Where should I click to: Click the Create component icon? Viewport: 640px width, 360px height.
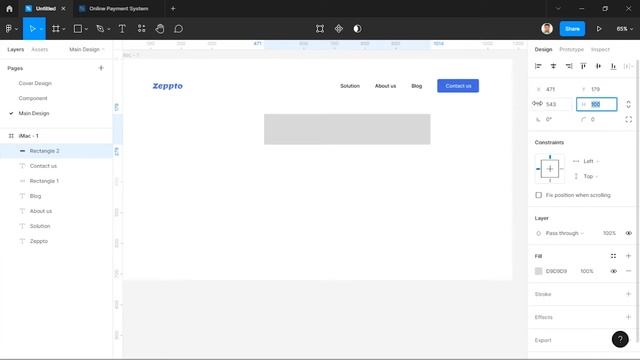339,29
